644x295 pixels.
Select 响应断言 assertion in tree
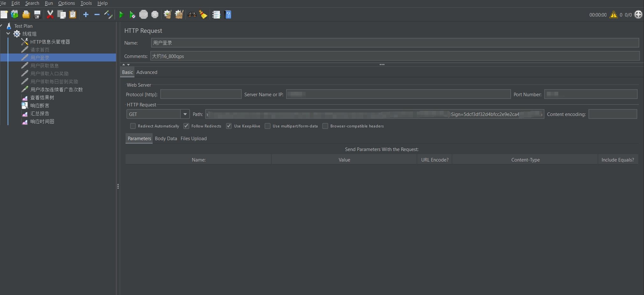click(x=40, y=105)
